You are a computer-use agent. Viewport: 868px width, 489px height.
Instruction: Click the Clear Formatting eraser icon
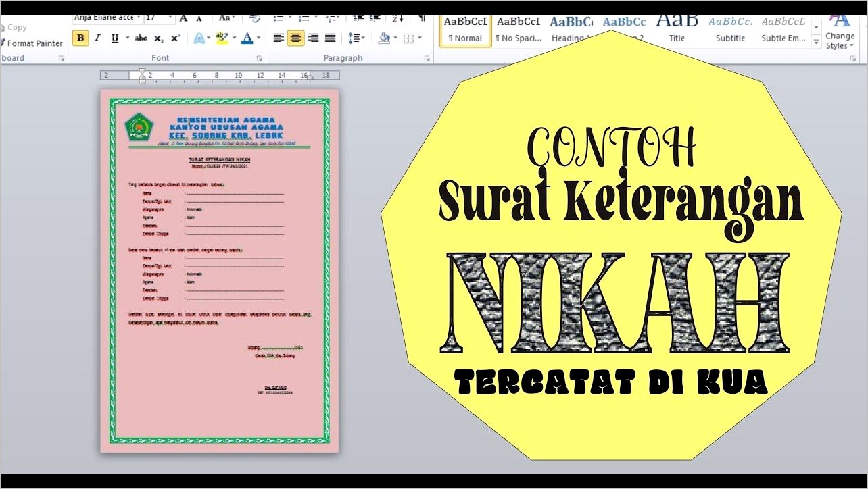click(x=255, y=18)
